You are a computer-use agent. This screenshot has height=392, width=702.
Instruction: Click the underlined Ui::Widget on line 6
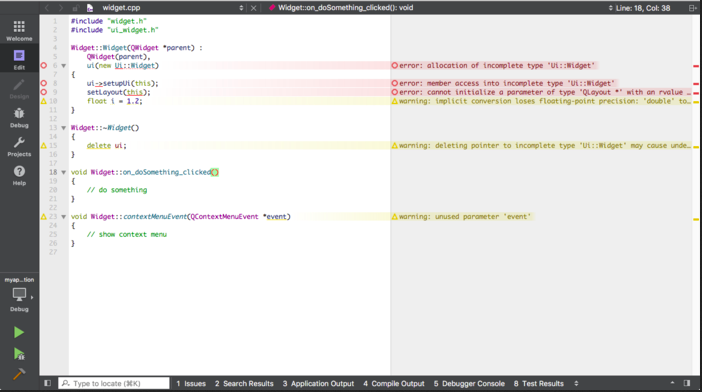point(134,66)
